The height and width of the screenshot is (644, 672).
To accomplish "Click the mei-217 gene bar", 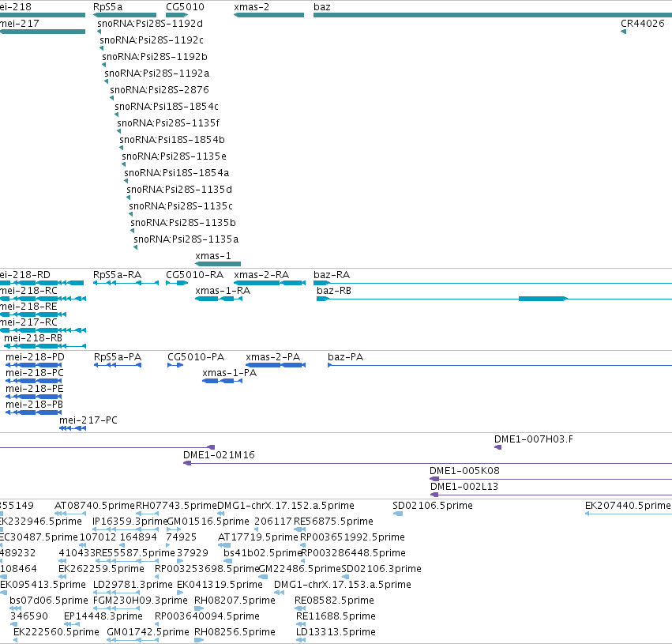I will pos(43,32).
